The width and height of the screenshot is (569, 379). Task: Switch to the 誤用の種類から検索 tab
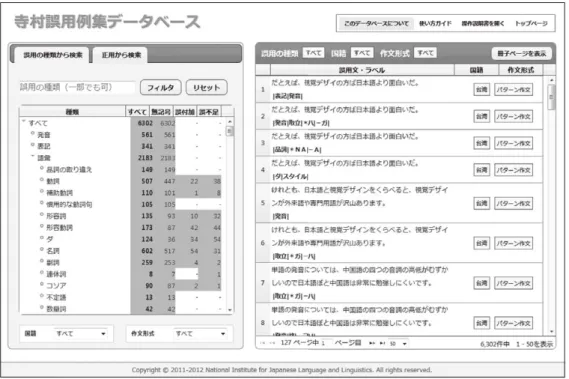53,55
